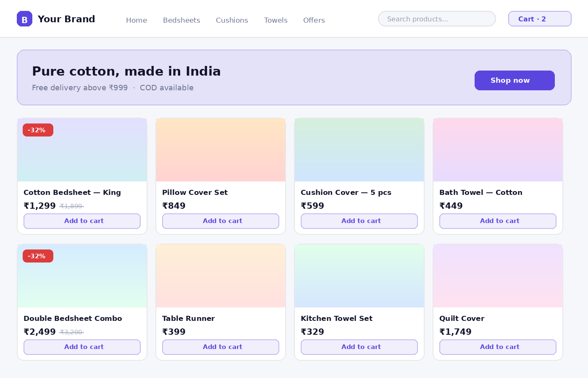Screen dimensions: 588x378
Task: Open the Home nav link
Action: click(x=136, y=20)
